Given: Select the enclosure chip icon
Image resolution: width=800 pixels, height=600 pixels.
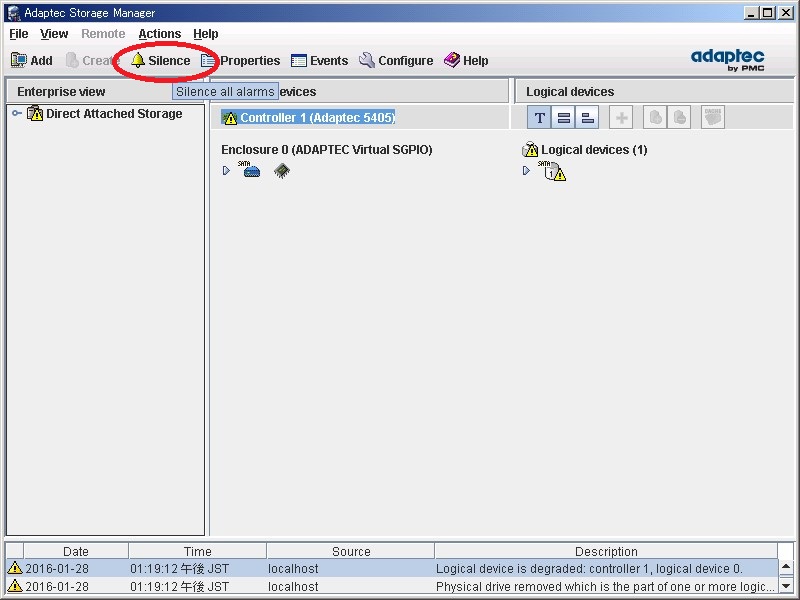Looking at the screenshot, I should coord(282,171).
